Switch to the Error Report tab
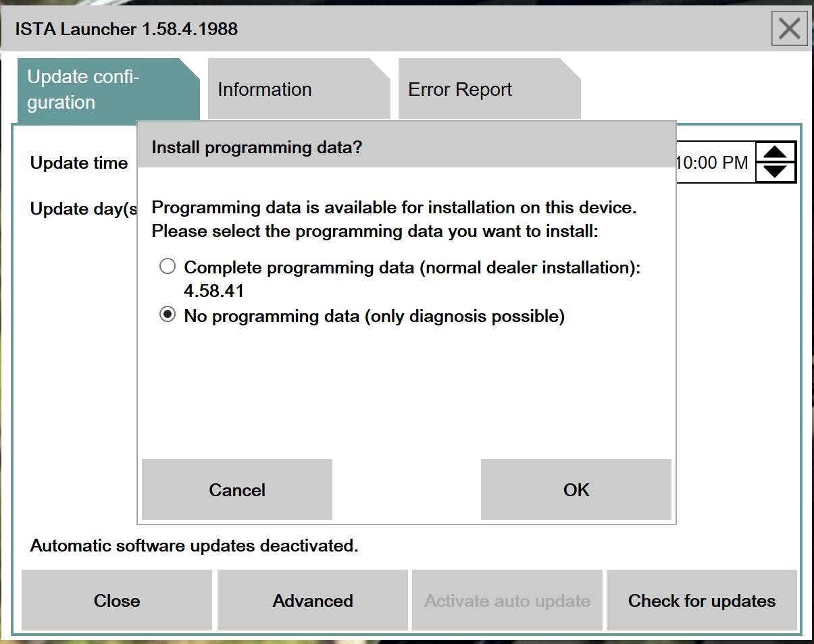Screen dimensions: 814x644 point(460,88)
